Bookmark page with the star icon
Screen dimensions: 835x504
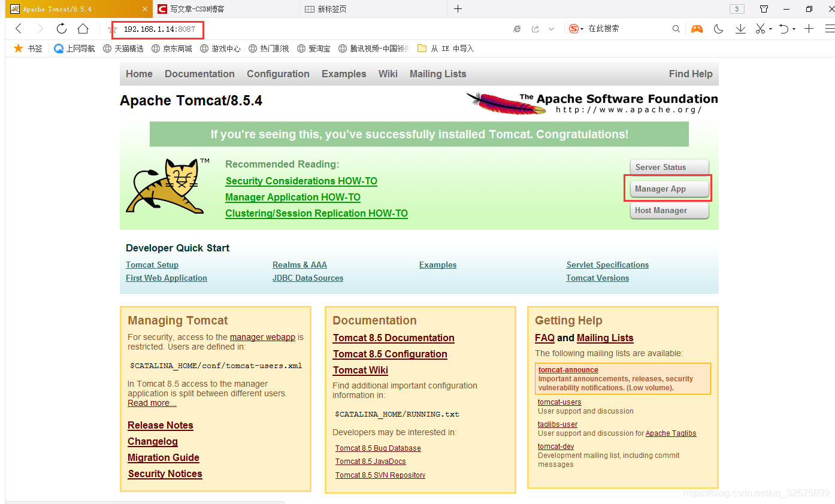coord(113,29)
